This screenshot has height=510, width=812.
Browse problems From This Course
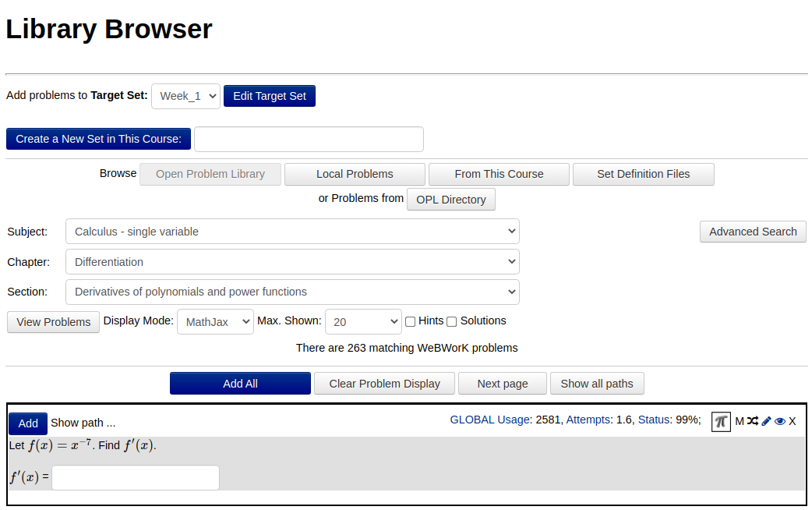click(500, 174)
